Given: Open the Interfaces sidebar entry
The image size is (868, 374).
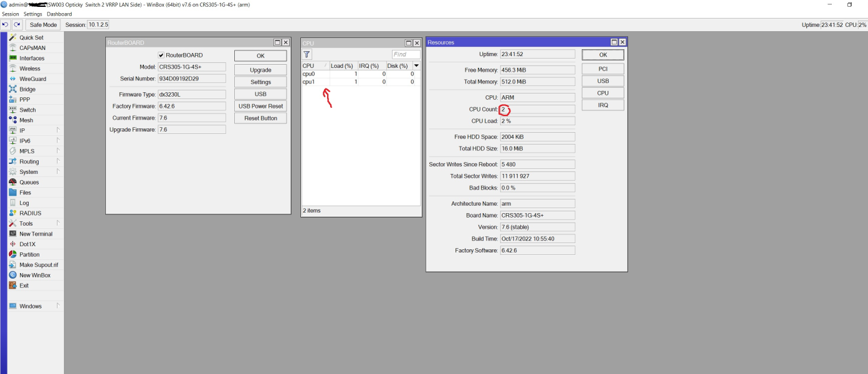Looking at the screenshot, I should click(x=32, y=58).
